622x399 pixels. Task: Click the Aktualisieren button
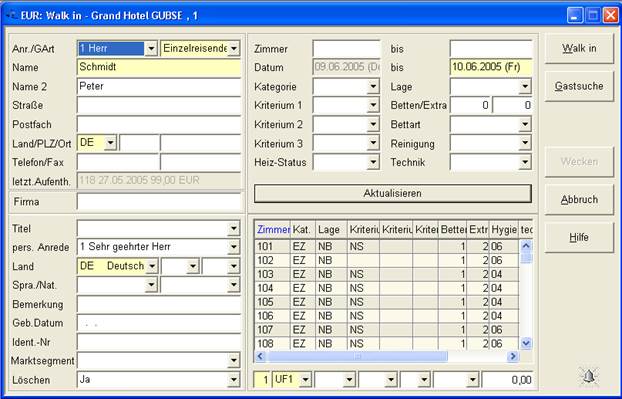[393, 194]
